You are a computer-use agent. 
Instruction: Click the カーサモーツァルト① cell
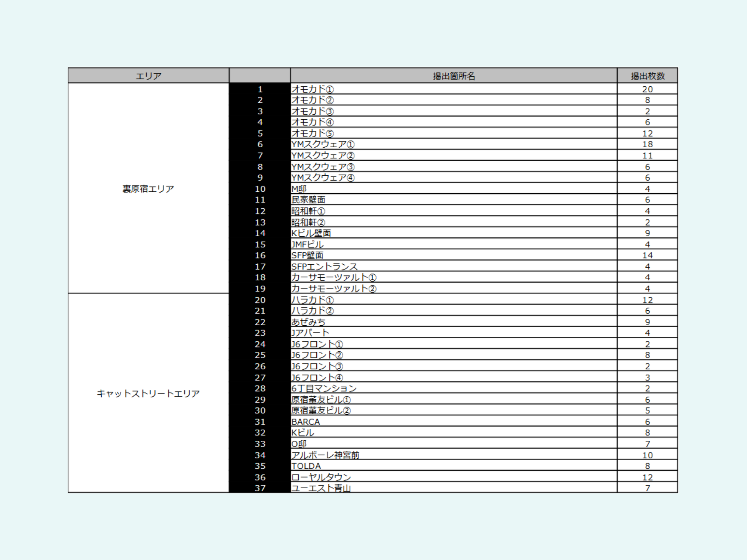coord(454,277)
